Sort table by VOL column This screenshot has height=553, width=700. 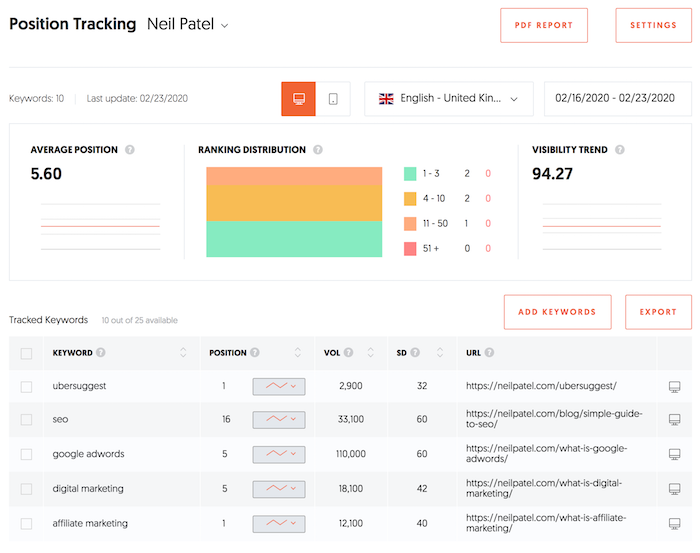coord(371,353)
